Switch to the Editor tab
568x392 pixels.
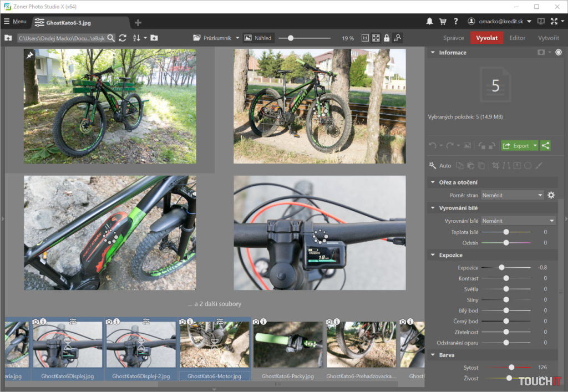(517, 38)
